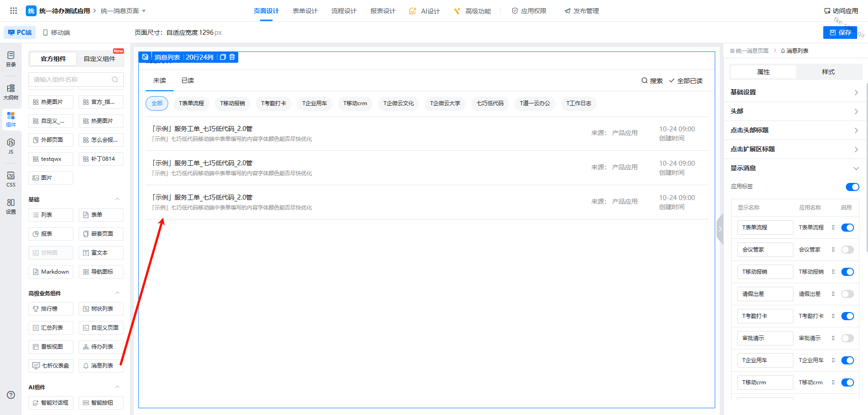The image size is (868, 415).
Task: Click the delete trash icon on 消息列表 component
Action: point(232,57)
